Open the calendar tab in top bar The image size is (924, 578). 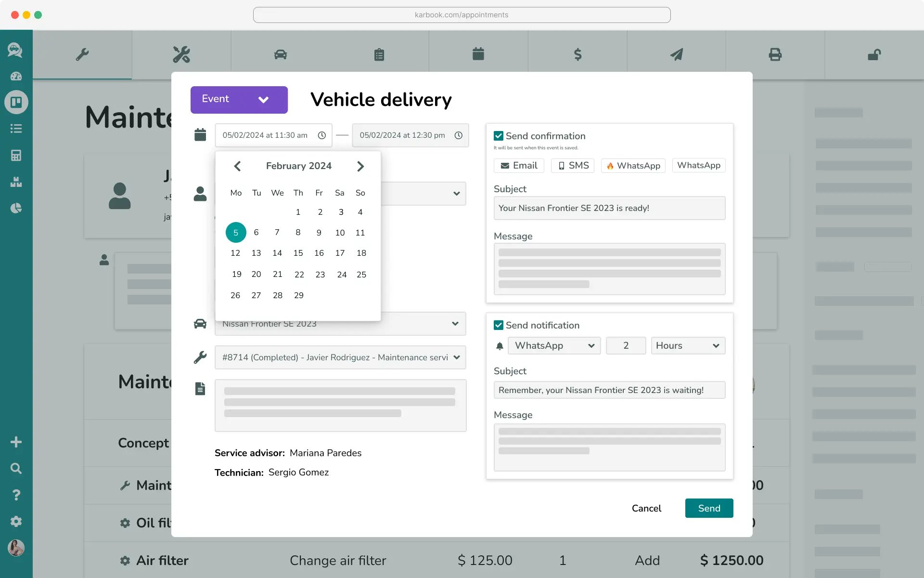pos(478,54)
